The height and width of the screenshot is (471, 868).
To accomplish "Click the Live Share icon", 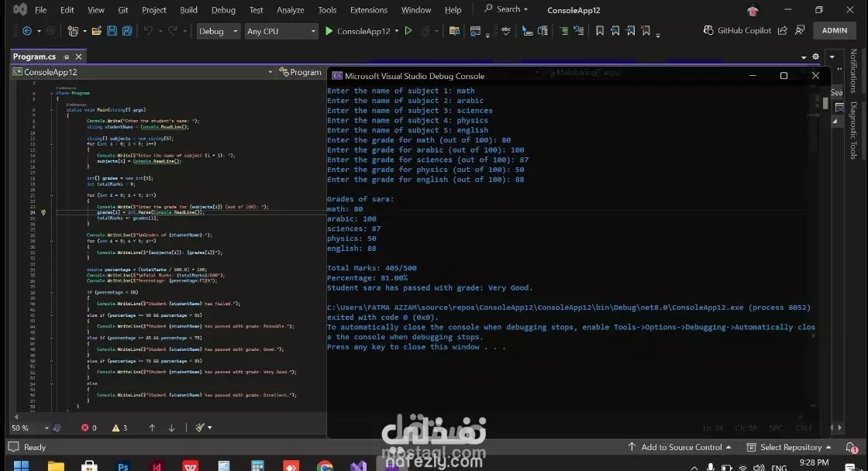I will pos(783,30).
